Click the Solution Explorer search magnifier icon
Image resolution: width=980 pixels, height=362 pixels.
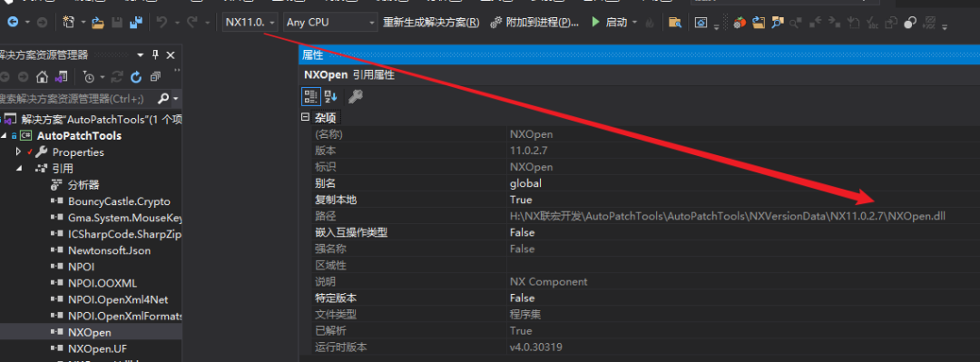coord(162,99)
